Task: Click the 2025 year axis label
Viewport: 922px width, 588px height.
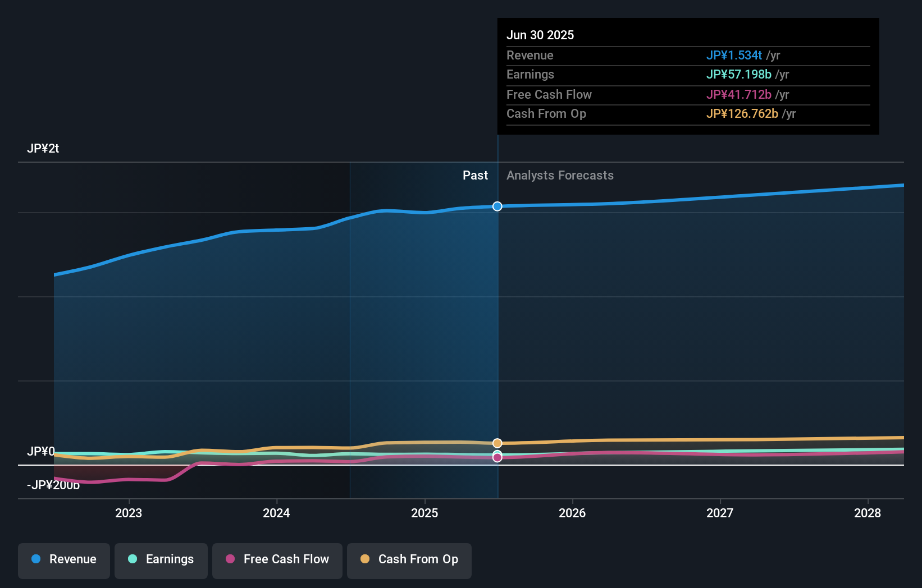Action: pos(425,513)
